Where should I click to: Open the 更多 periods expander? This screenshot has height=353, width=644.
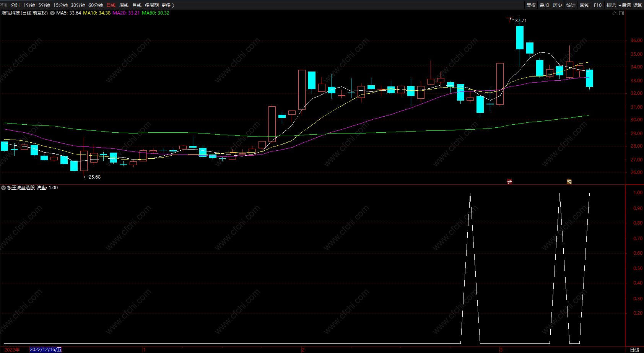click(168, 5)
